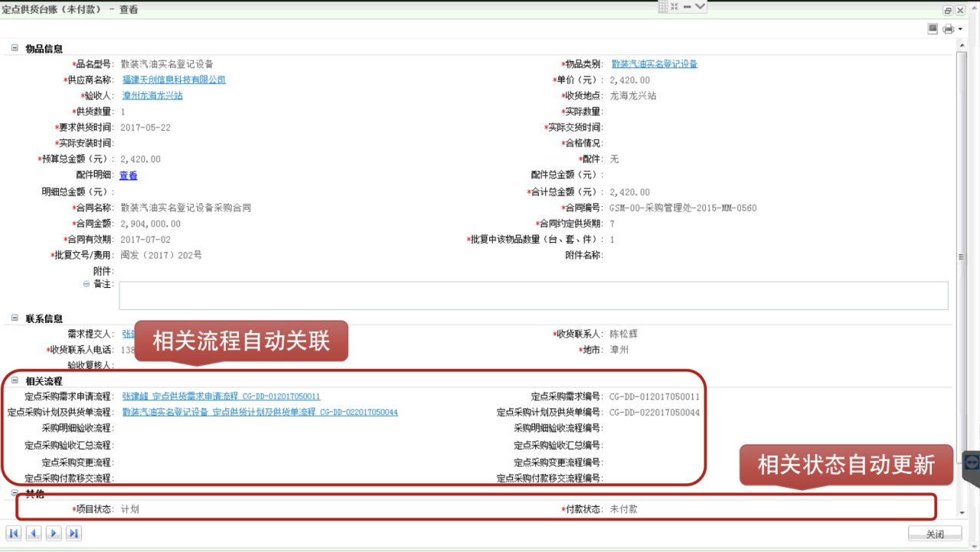
Task: Go to the next record
Action: point(54,533)
